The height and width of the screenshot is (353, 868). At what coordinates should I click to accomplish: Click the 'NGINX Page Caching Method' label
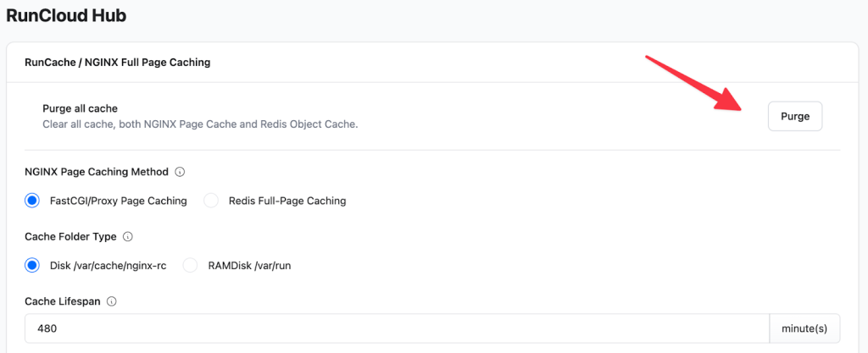point(97,172)
